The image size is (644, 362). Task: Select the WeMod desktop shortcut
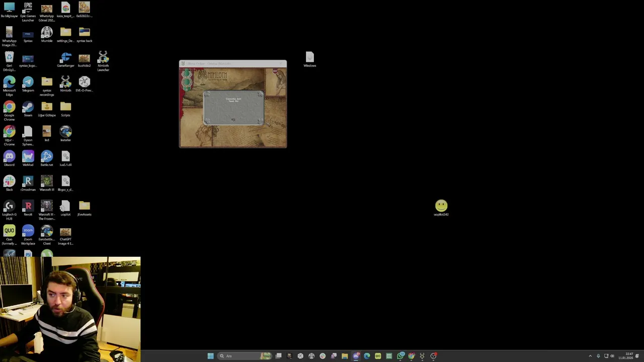[x=28, y=159]
